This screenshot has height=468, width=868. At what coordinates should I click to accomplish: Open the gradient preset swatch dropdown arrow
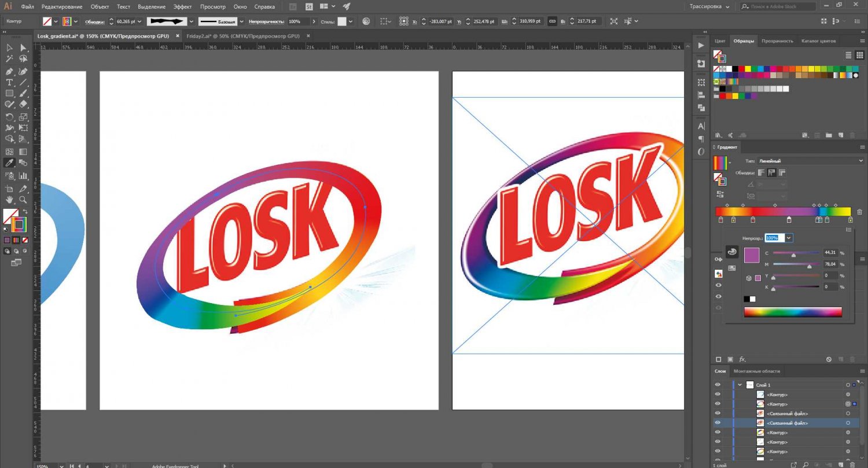pyautogui.click(x=729, y=164)
